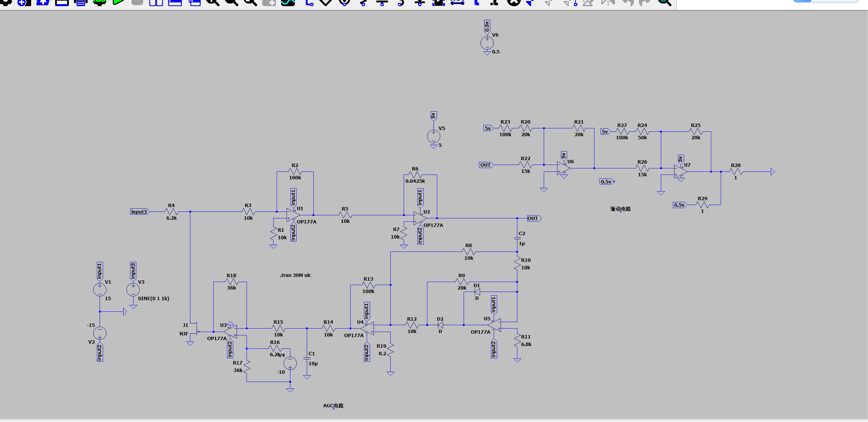Click the 'AGC电路' comment text
The image size is (868, 422).
(x=333, y=406)
